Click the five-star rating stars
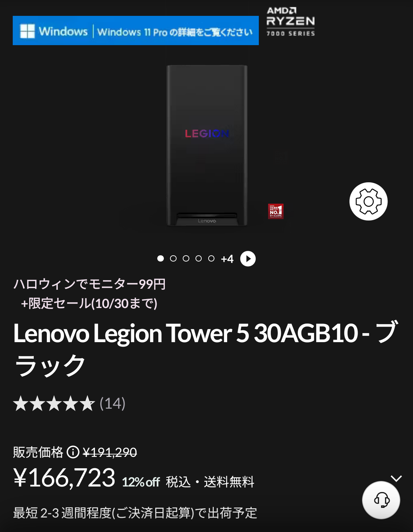 (54, 403)
